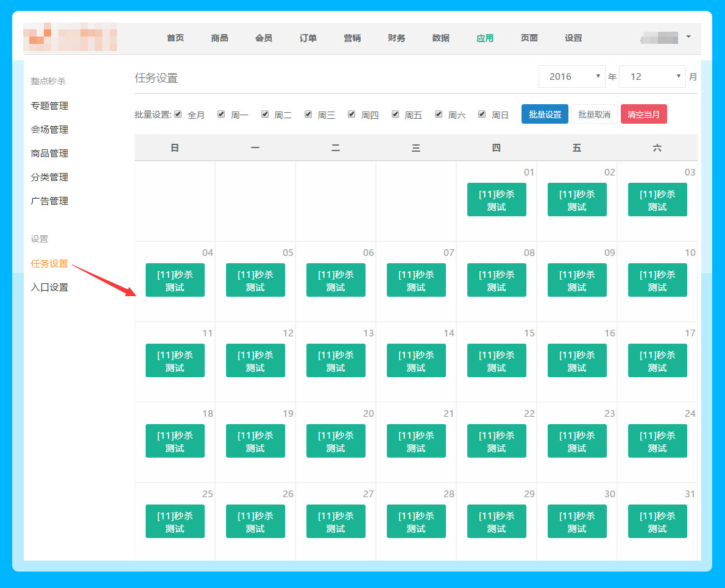Image resolution: width=725 pixels, height=588 pixels.
Task: Open the user account dropdown arrow
Action: (688, 37)
